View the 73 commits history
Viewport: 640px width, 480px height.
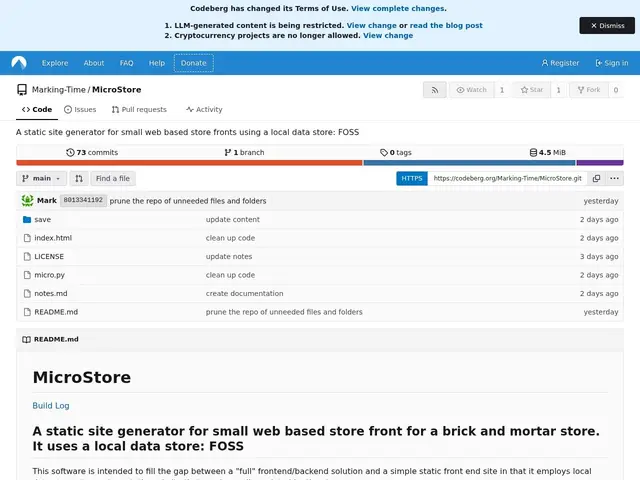coord(92,153)
